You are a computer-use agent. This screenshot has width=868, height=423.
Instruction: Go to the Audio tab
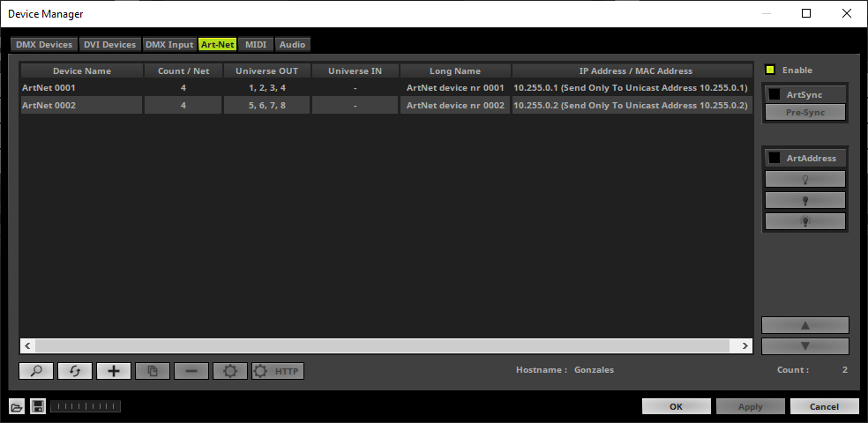292,45
